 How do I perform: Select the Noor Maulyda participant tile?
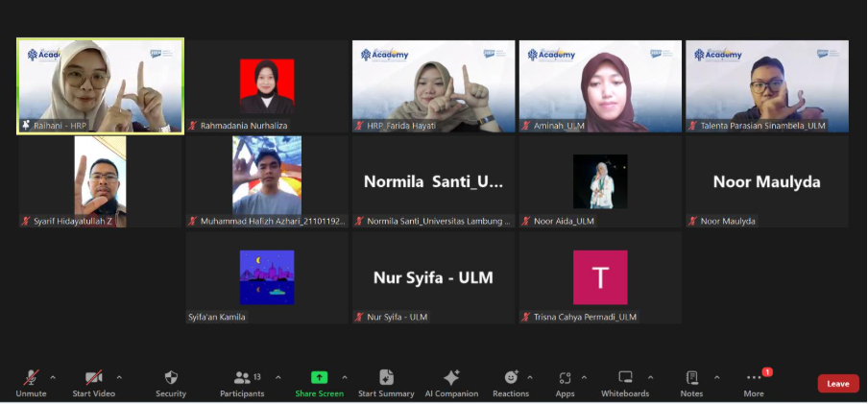pos(766,181)
